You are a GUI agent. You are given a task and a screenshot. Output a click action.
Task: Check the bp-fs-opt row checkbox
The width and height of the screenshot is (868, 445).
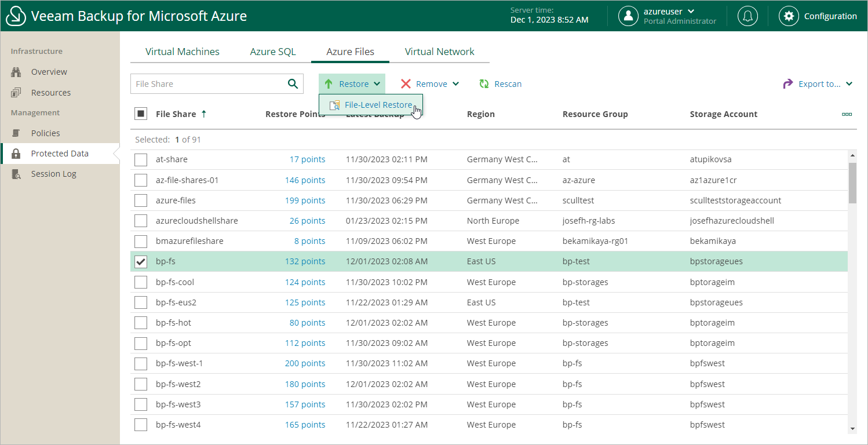pos(141,343)
